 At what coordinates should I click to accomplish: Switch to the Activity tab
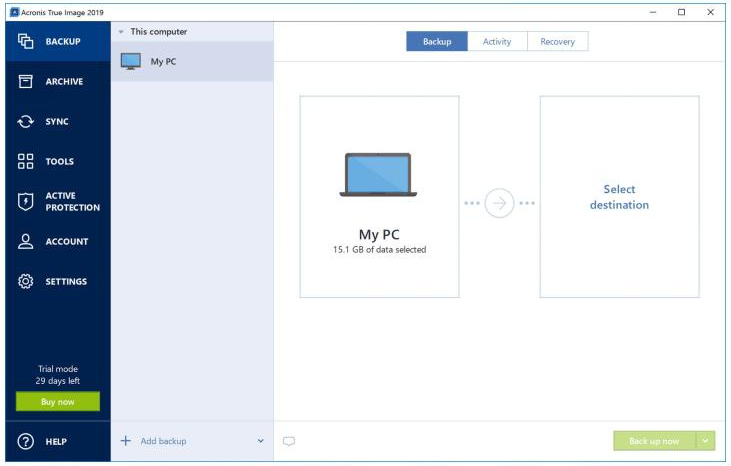click(497, 42)
